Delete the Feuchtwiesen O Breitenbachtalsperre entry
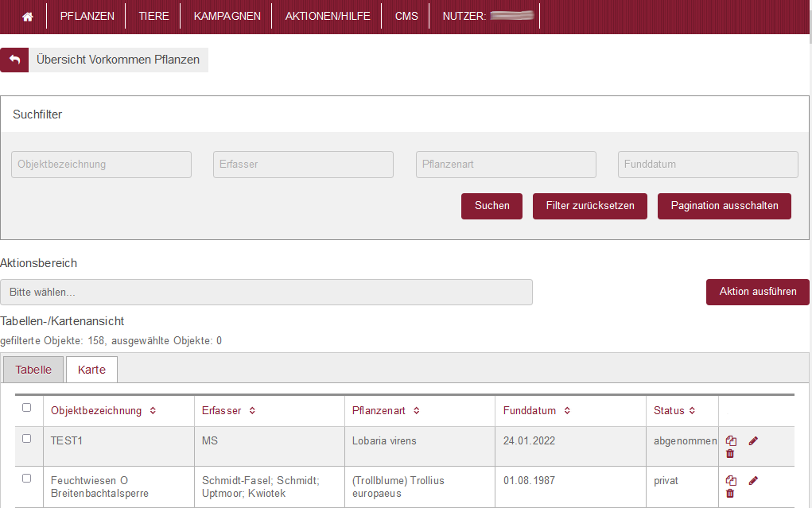 730,494
